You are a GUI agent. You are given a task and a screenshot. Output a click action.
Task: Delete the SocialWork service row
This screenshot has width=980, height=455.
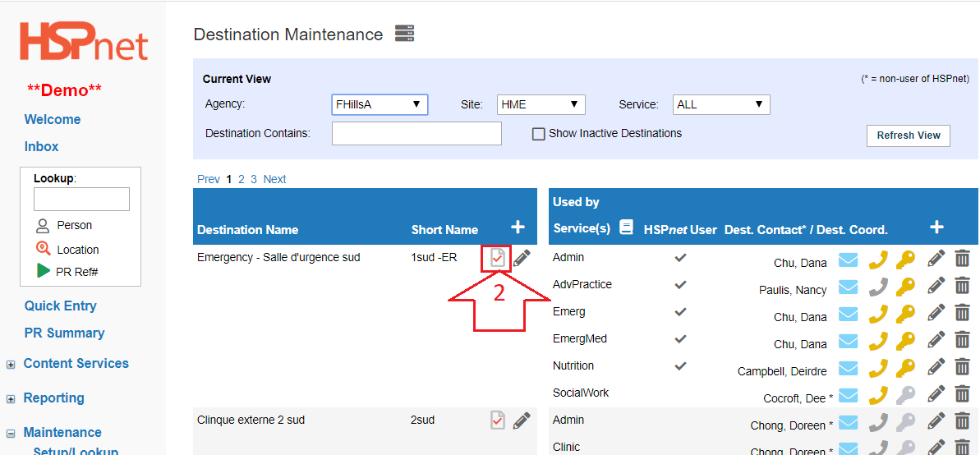point(962,395)
